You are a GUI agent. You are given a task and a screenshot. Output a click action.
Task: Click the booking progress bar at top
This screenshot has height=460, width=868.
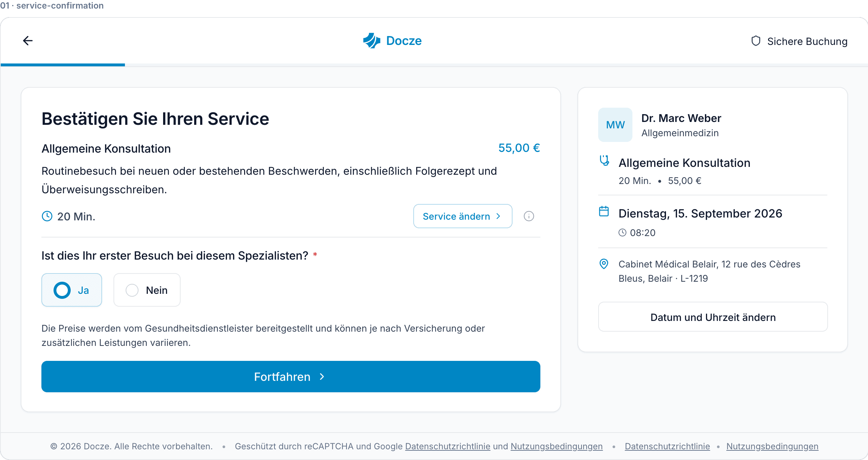tap(434, 65)
